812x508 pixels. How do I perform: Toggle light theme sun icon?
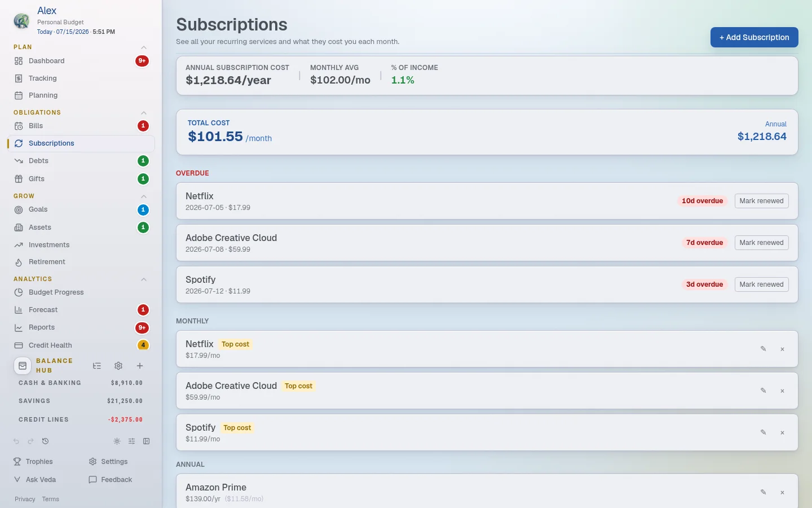click(117, 441)
